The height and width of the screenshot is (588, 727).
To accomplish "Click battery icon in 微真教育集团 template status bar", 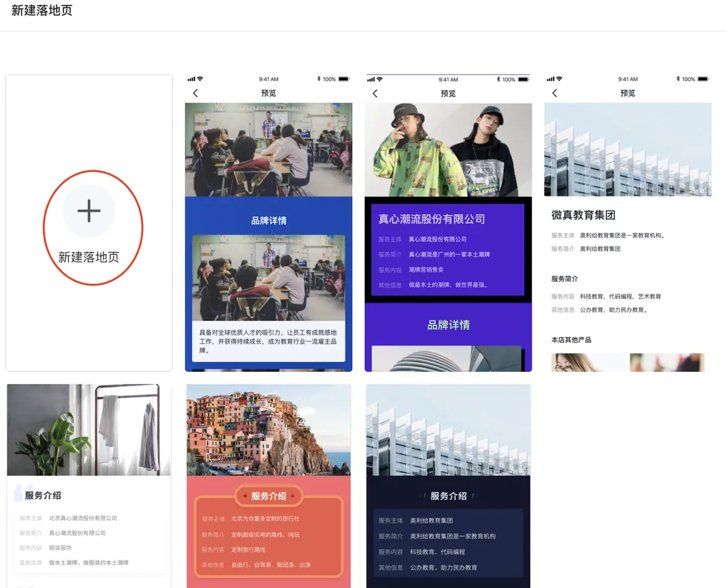I will [703, 79].
